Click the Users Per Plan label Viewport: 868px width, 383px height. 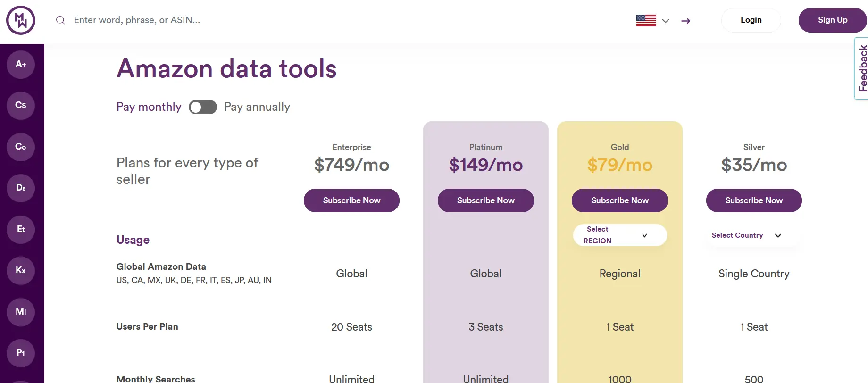click(147, 327)
